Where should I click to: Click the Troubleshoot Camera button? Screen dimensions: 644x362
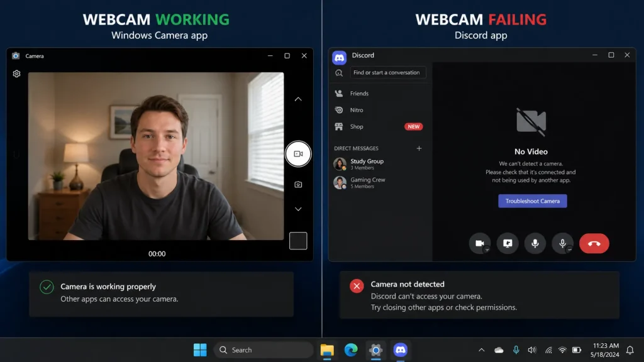(532, 201)
